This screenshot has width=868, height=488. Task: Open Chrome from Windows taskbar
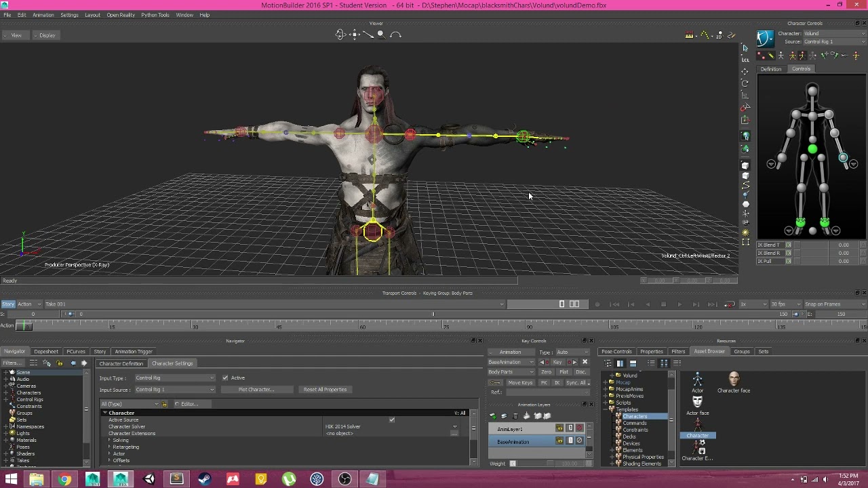64,480
